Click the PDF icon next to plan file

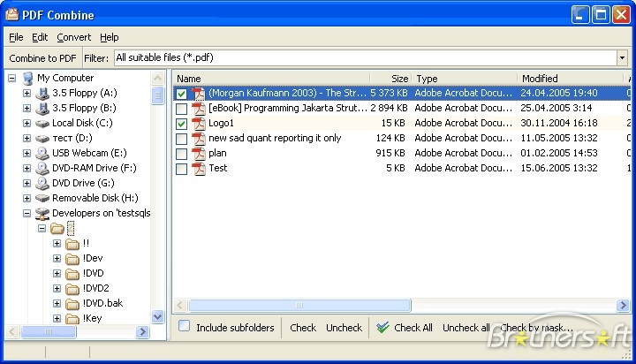[198, 154]
